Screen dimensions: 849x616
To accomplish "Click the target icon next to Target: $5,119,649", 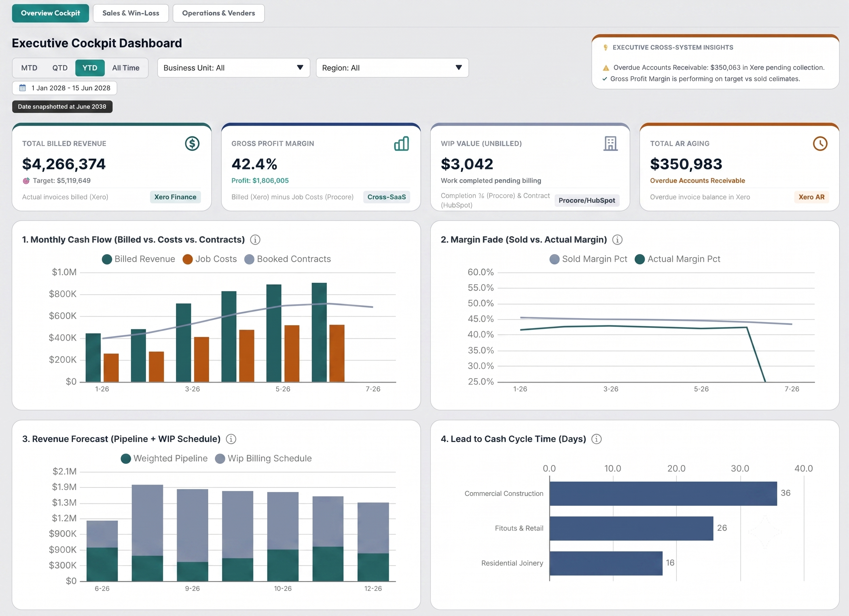I will click(26, 181).
